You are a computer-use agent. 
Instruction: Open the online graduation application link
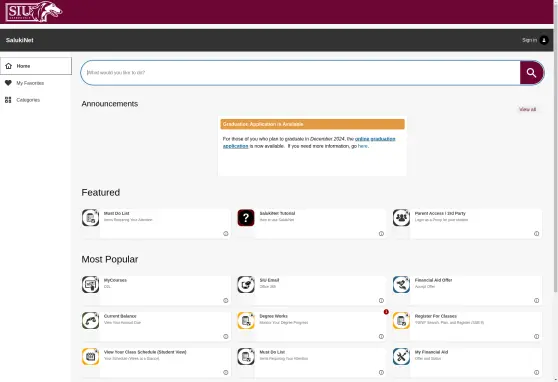click(x=309, y=142)
